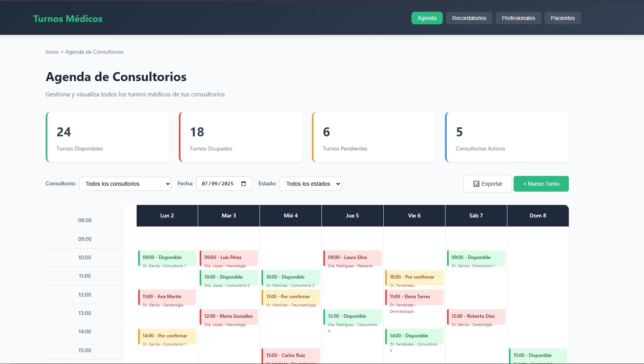
Task: Follow the Inicio breadcrumb link
Action: 52,52
